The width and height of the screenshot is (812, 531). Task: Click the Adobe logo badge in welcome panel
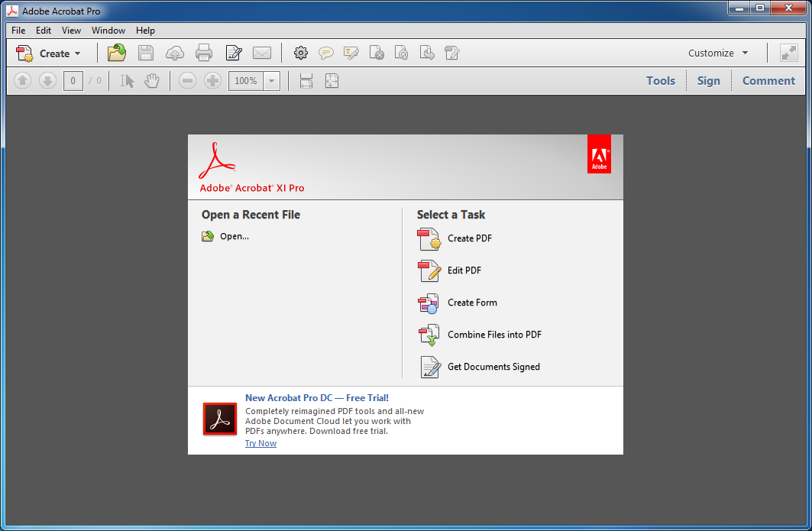point(599,154)
